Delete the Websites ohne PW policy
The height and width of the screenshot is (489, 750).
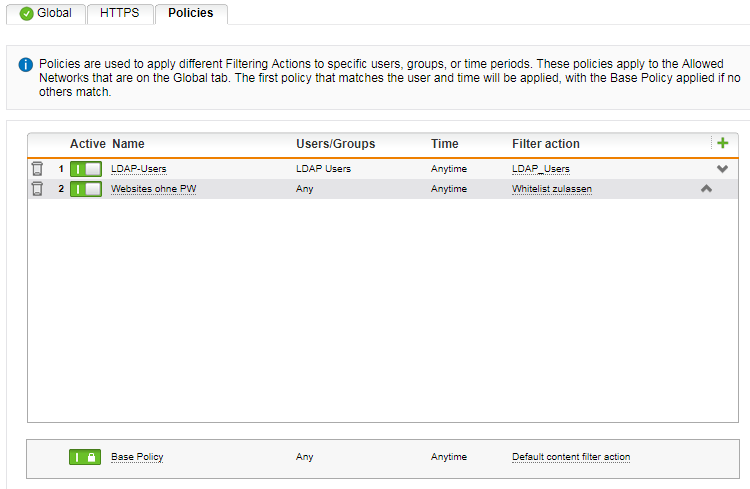tap(37, 189)
